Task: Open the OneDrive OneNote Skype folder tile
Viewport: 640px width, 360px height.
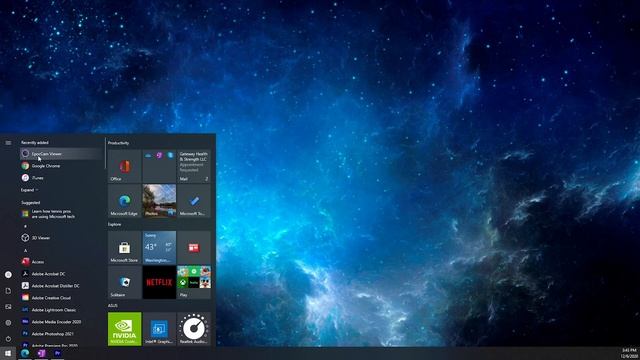Action: [159, 166]
